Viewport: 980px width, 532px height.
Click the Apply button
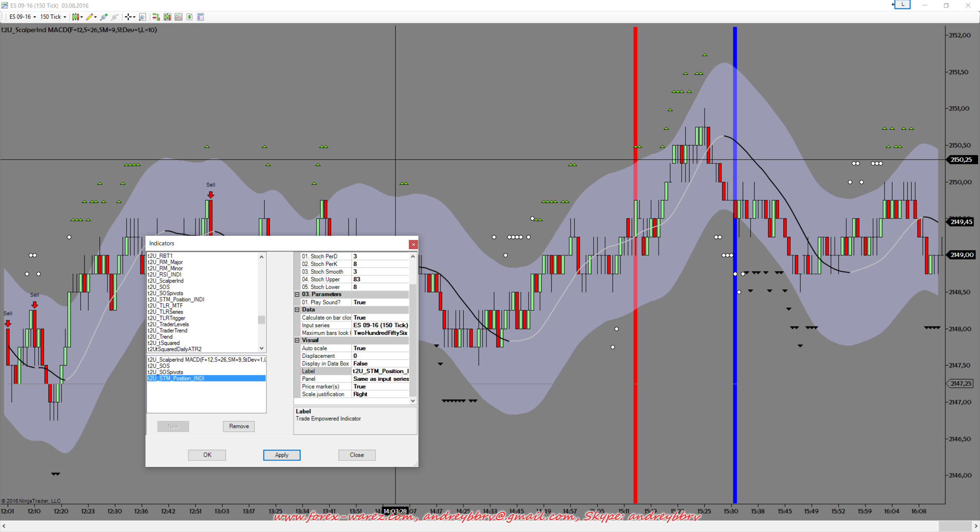point(282,455)
